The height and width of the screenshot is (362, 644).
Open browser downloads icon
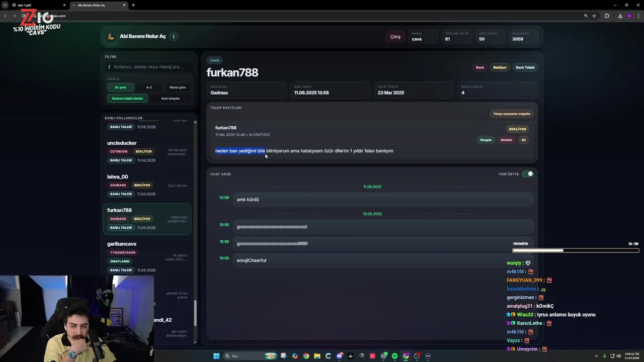tap(620, 16)
